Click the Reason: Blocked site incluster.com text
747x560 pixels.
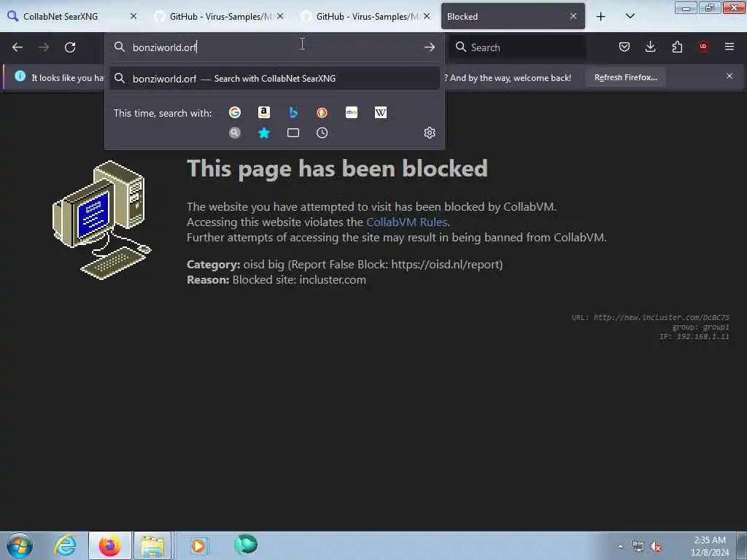(276, 280)
